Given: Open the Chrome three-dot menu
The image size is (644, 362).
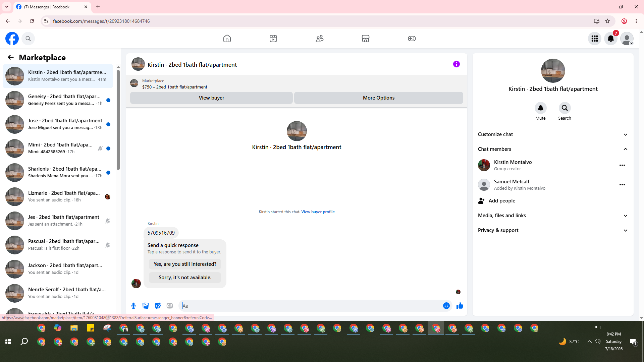Looking at the screenshot, I should 636,21.
